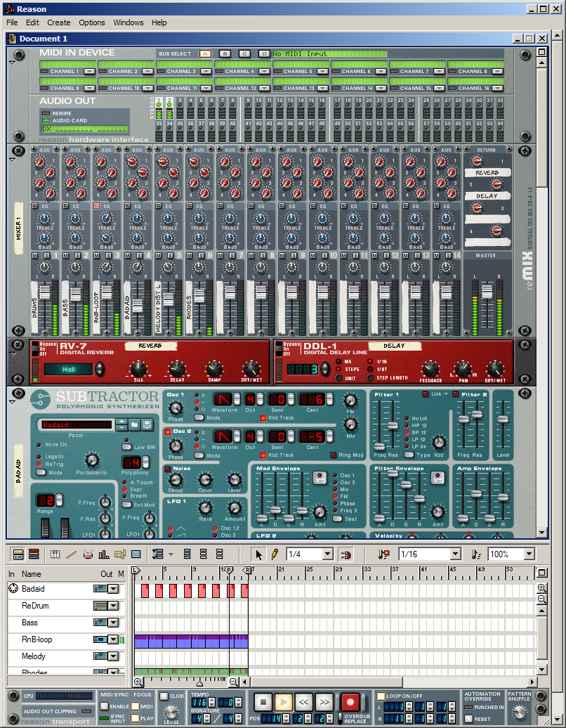Open the File menu
The height and width of the screenshot is (728, 566).
pyautogui.click(x=12, y=22)
